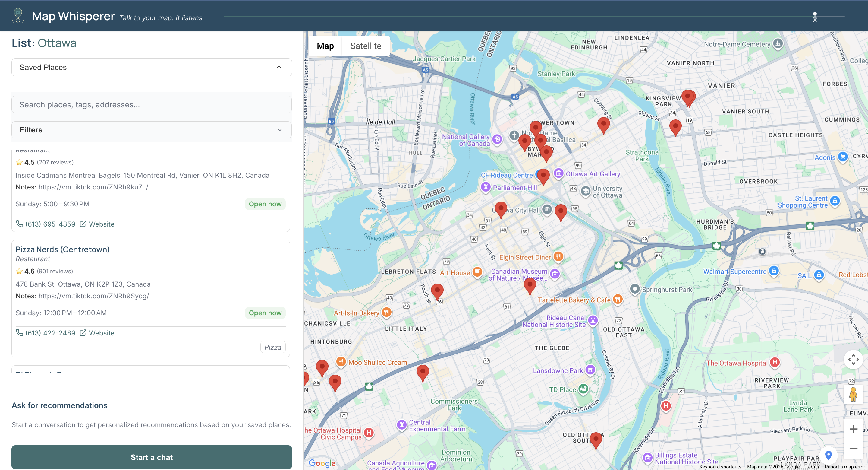Zoom out the map with minus button
The height and width of the screenshot is (470, 868).
(x=853, y=449)
